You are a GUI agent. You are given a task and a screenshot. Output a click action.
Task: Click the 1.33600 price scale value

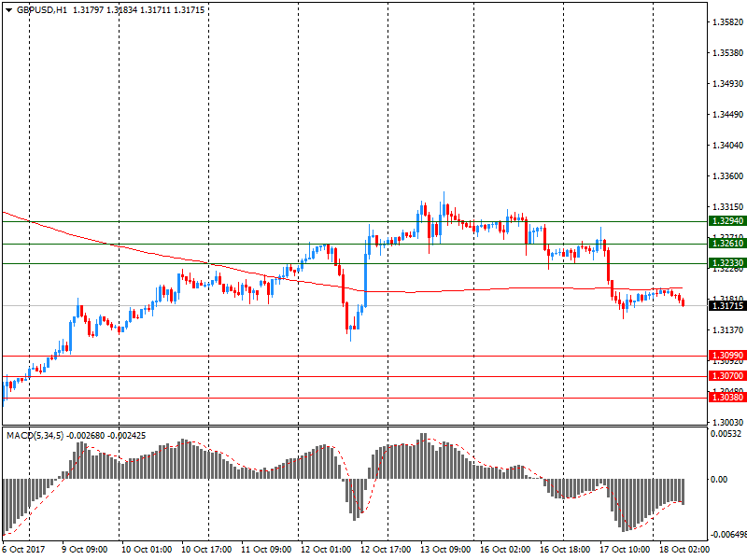728,176
